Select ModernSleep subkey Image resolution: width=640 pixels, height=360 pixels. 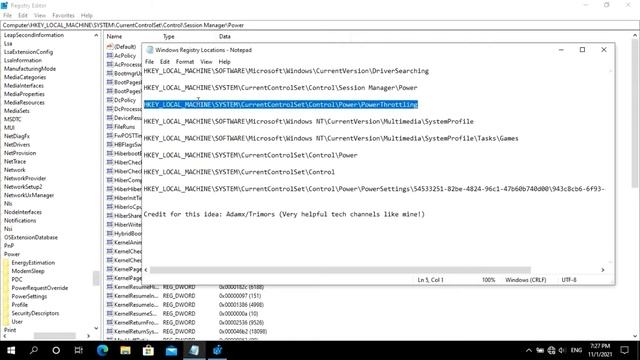[28, 271]
